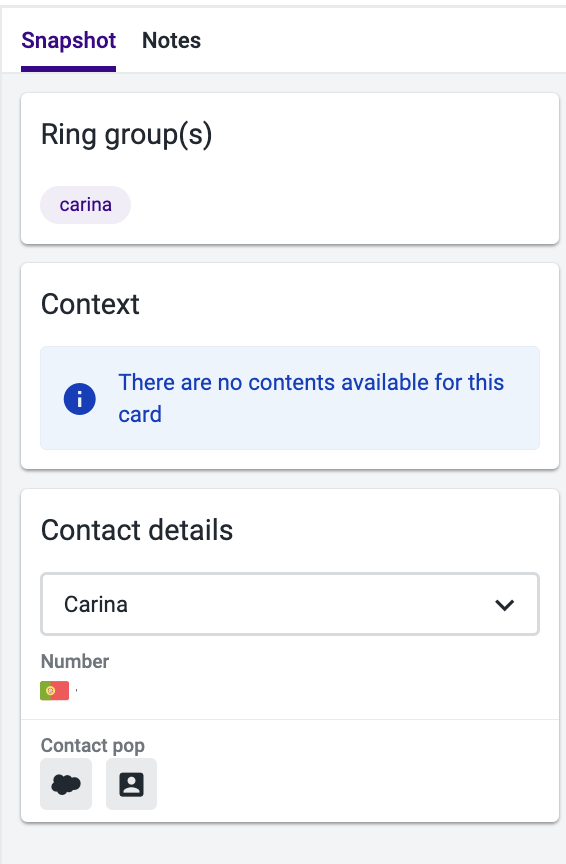Open contact in Salesforce cloud icon
The height and width of the screenshot is (864, 566).
(66, 784)
